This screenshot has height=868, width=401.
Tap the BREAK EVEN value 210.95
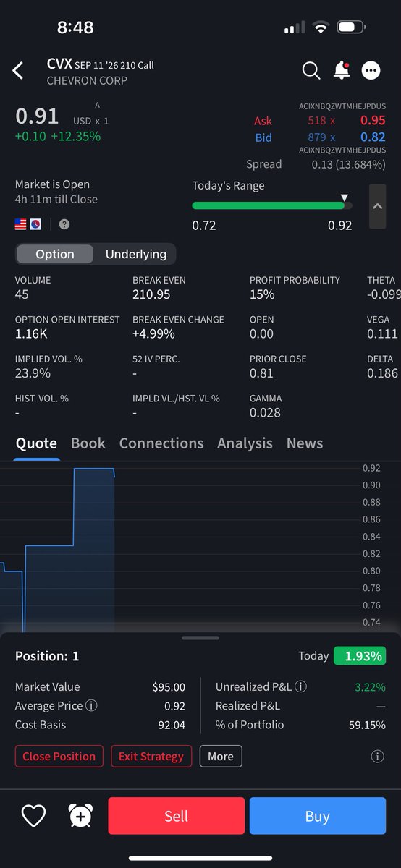[x=151, y=294]
